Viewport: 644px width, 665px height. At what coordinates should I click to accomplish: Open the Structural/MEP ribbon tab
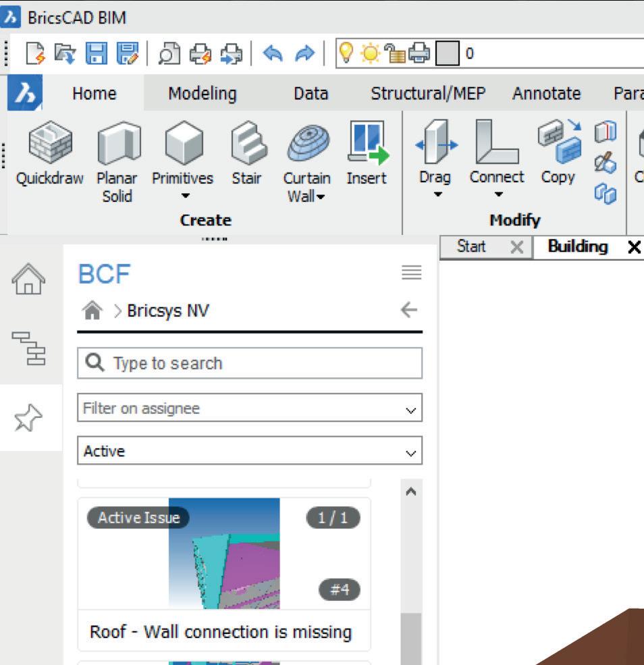coord(428,93)
